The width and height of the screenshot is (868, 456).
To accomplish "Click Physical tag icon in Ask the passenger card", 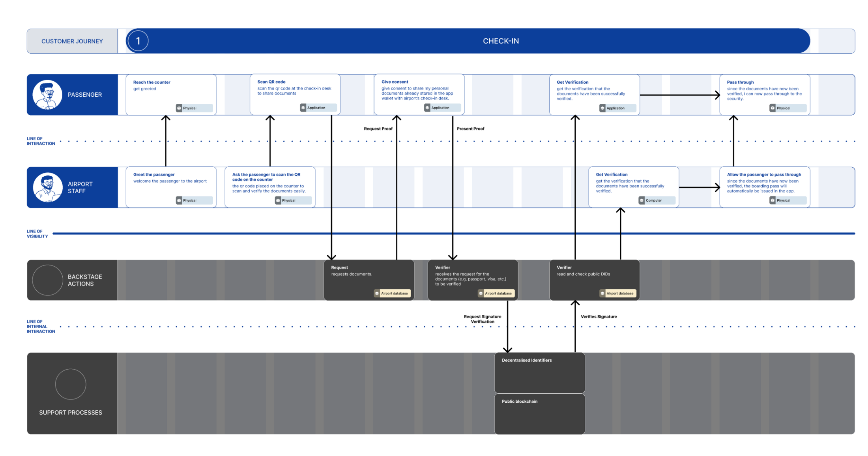I will tap(278, 200).
